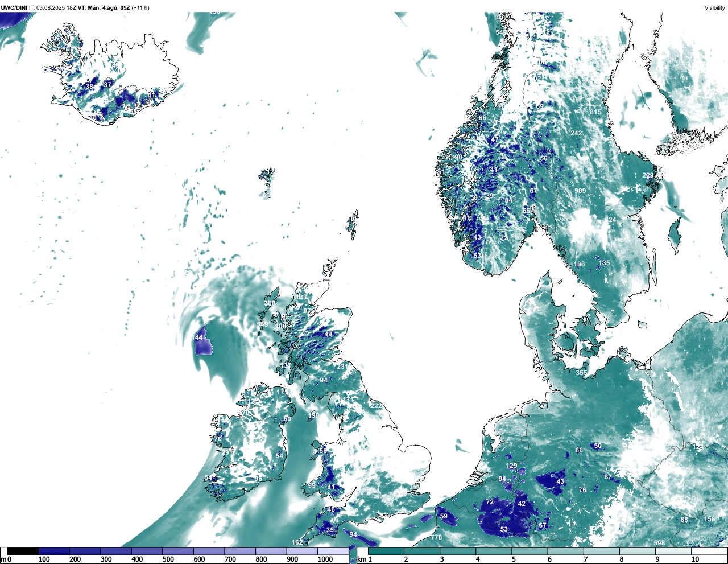Click the 135 value in southern Sweden
This screenshot has height=564, width=728.
click(x=604, y=263)
